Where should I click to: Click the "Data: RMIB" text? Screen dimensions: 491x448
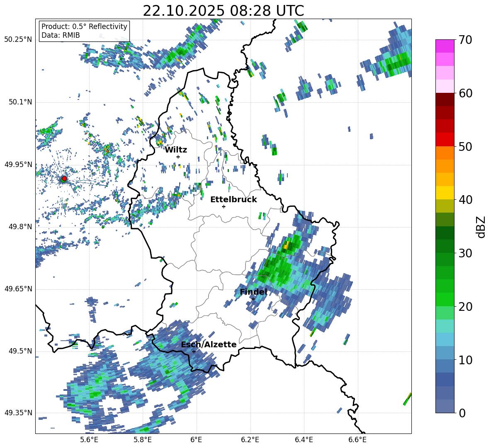point(61,35)
